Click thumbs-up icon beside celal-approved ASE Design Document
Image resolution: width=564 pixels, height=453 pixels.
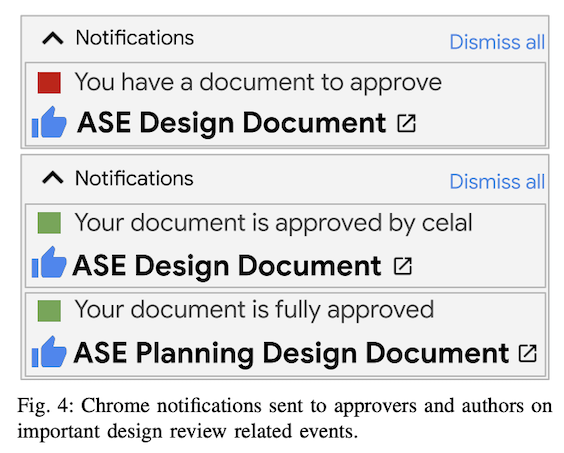click(x=49, y=262)
